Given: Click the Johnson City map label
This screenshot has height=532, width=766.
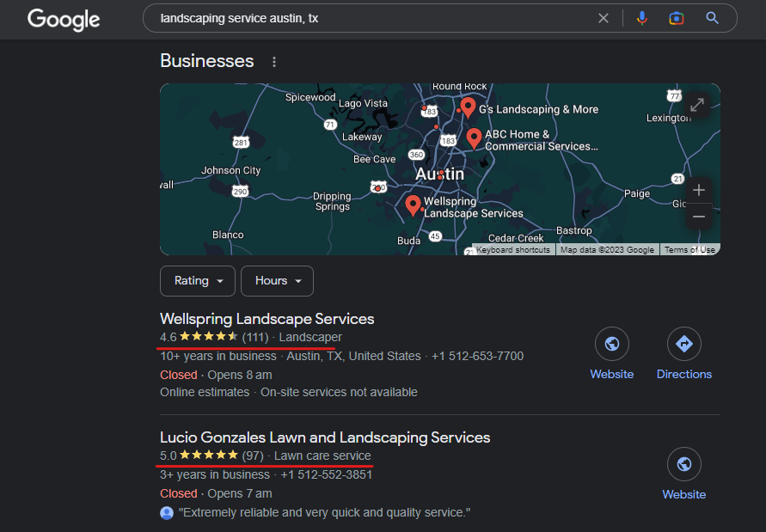Looking at the screenshot, I should point(230,170).
